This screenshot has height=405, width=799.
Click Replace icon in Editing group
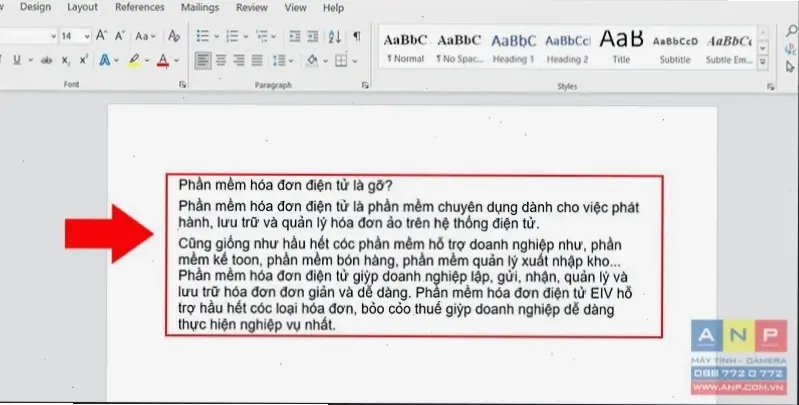[791, 49]
